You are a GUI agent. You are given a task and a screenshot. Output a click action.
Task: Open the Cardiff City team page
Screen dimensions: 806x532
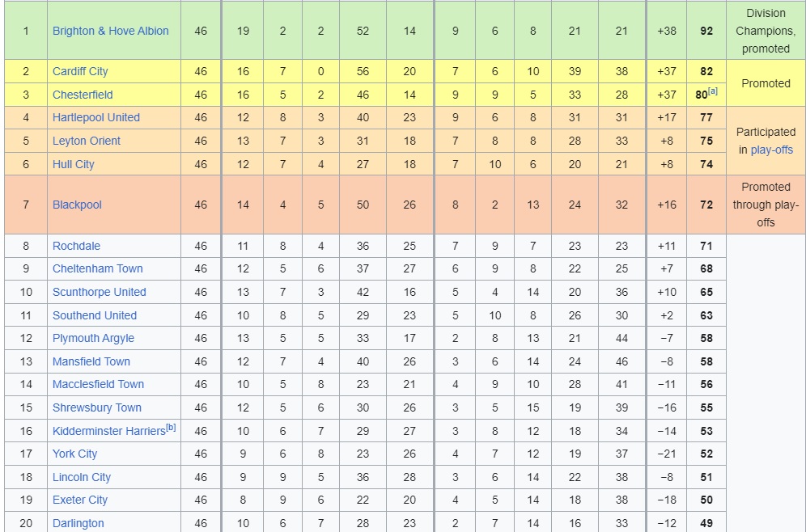click(x=80, y=71)
